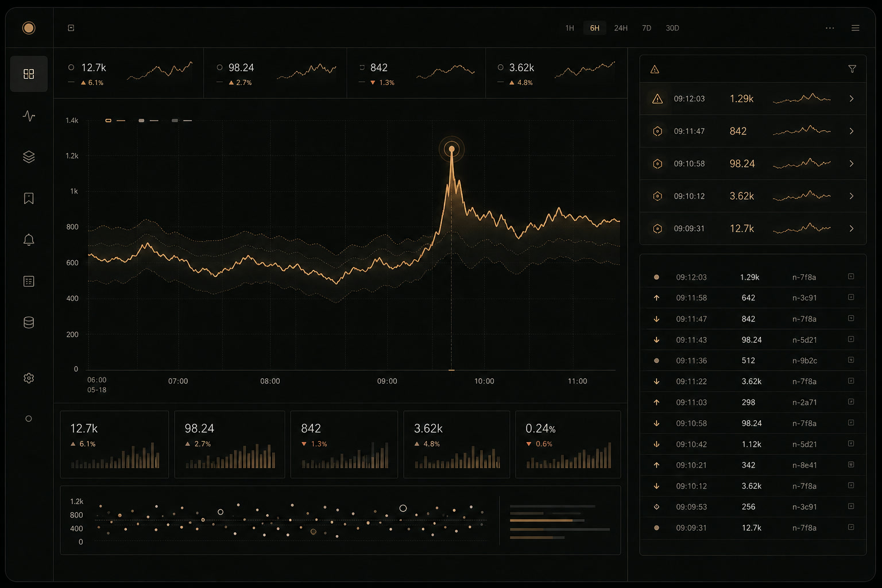Image resolution: width=882 pixels, height=588 pixels.
Task: Click value 298 in log table
Action: [748, 403]
